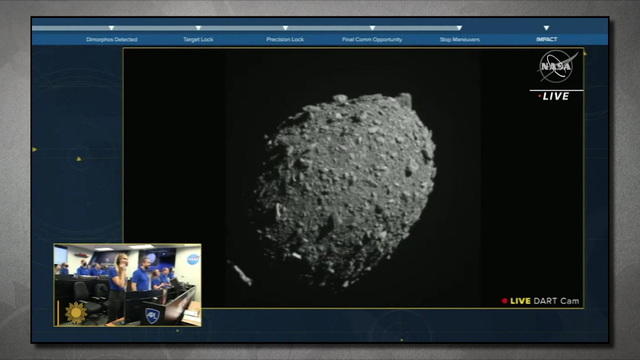Click the sun logo on the inset video

[x=76, y=313]
